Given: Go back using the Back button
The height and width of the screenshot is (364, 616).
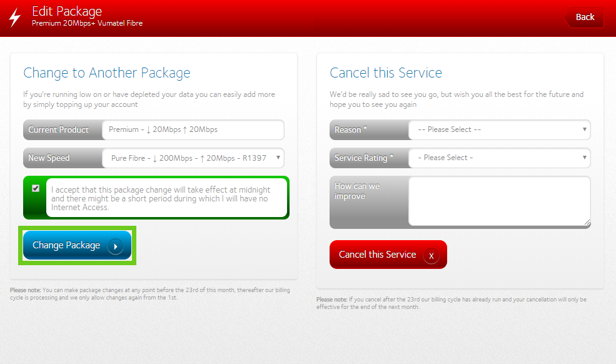Looking at the screenshot, I should pos(585,18).
